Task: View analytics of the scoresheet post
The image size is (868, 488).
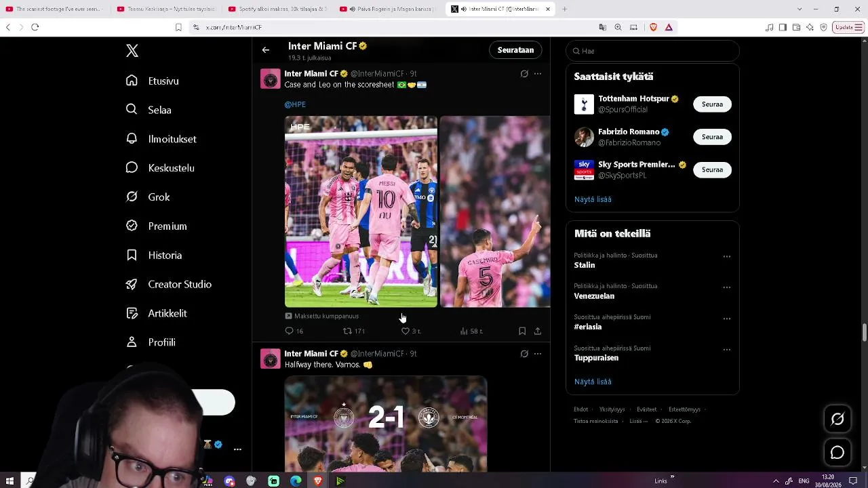Action: tap(471, 331)
